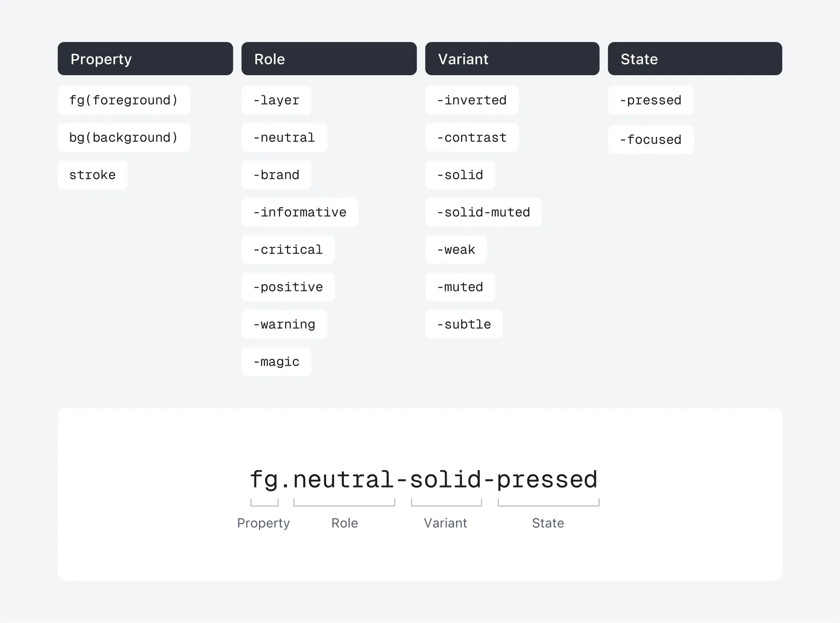Select the State column header
840x623 pixels.
pyautogui.click(x=694, y=59)
